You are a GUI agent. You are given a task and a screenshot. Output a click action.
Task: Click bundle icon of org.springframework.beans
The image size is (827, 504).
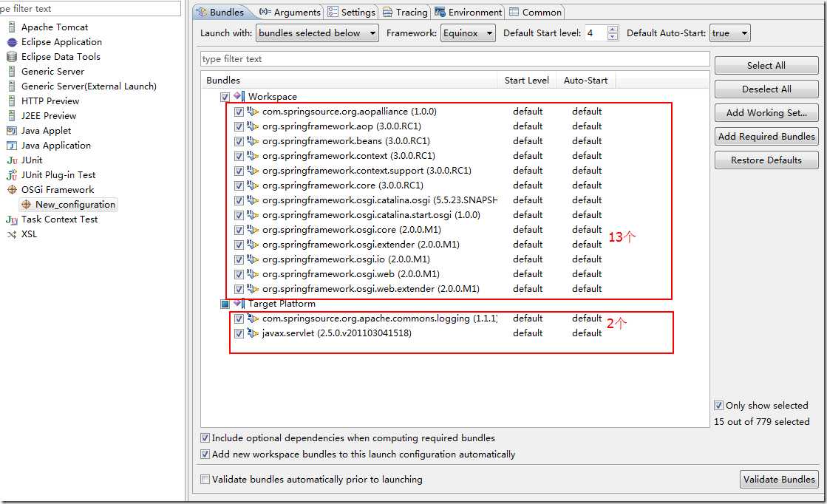(x=253, y=140)
